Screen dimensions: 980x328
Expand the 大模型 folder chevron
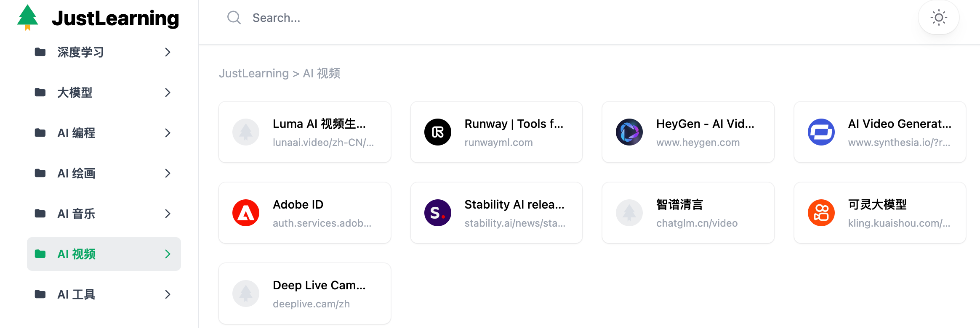168,93
